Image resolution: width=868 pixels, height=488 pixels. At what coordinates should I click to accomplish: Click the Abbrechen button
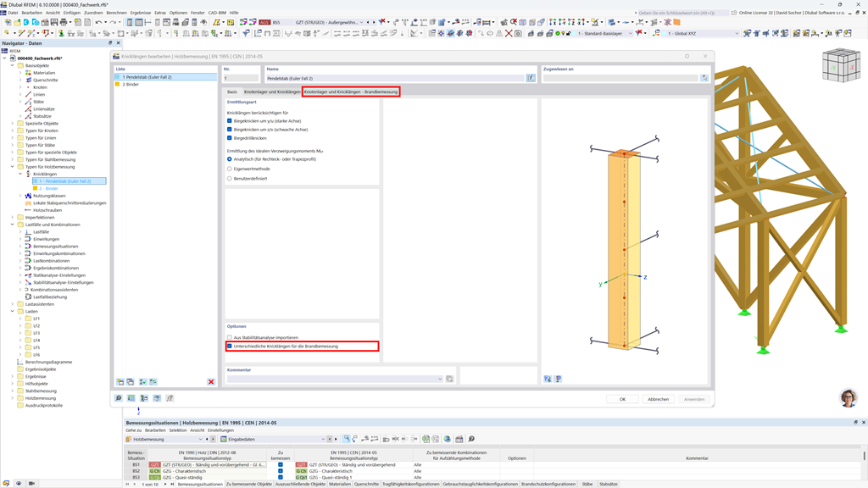tap(658, 399)
